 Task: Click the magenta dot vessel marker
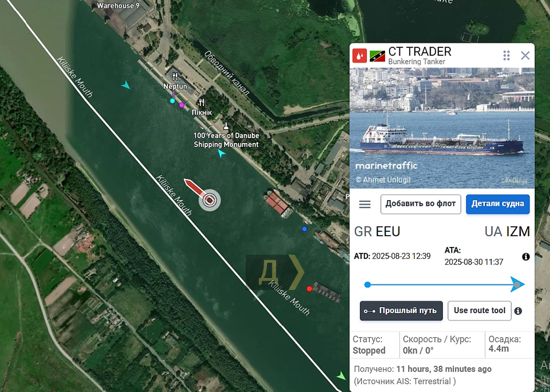[181, 105]
